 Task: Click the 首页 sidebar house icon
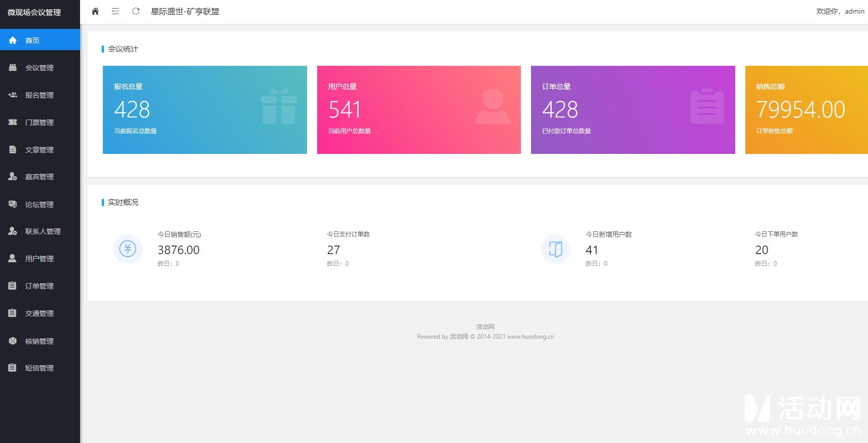click(13, 40)
